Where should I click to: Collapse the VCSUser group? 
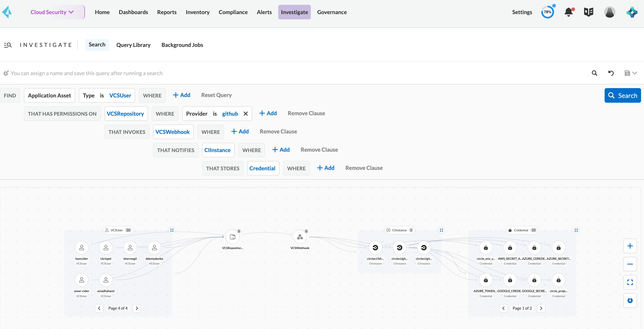click(172, 230)
